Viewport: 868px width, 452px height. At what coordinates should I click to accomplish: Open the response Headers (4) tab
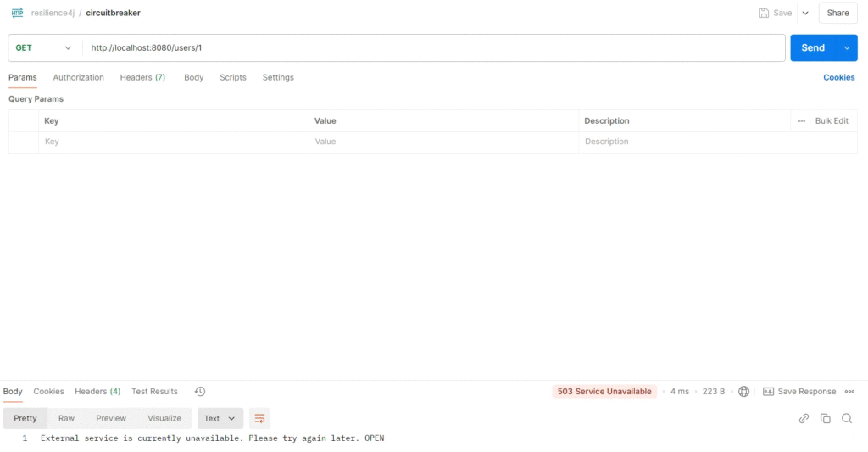(97, 392)
